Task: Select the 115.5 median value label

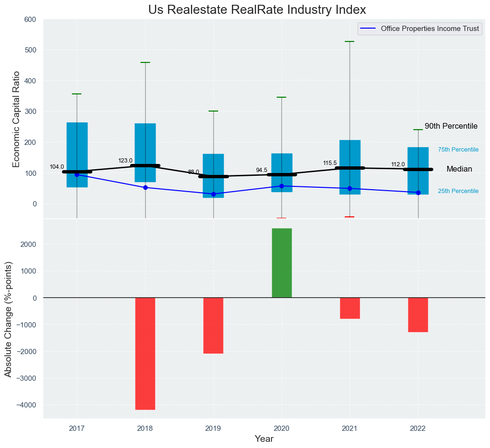Action: pyautogui.click(x=330, y=163)
